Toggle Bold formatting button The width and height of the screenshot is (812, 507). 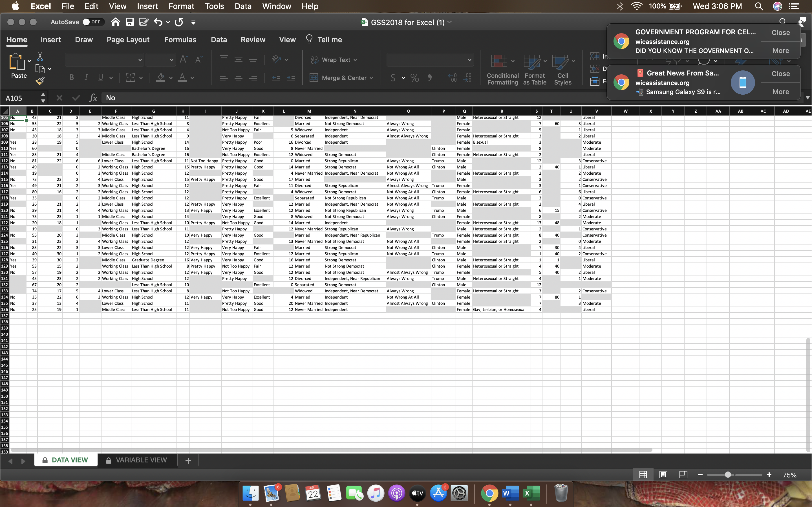(x=71, y=78)
